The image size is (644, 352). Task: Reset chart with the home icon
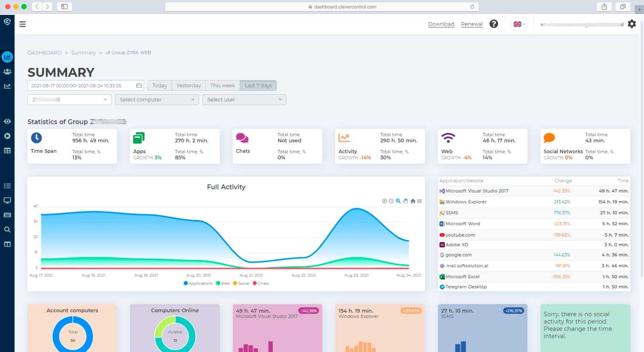(x=413, y=201)
